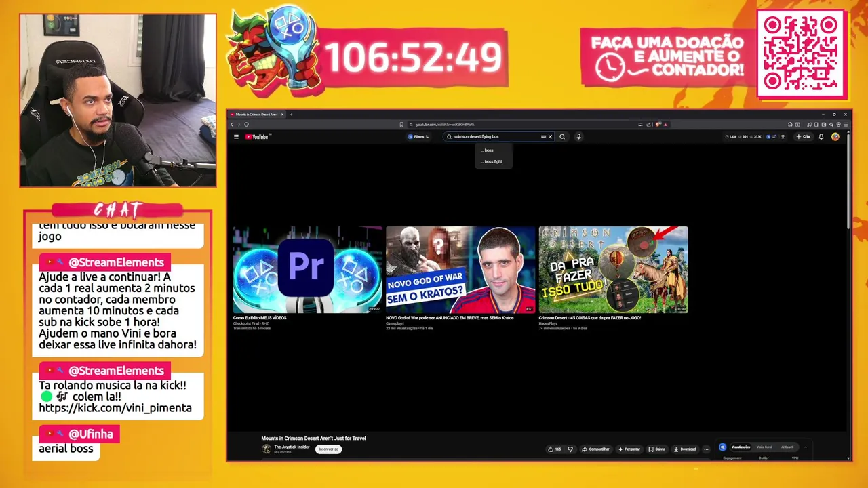Open the Gameplayrj channel link
Screen dimensions: 868x488
point(395,323)
